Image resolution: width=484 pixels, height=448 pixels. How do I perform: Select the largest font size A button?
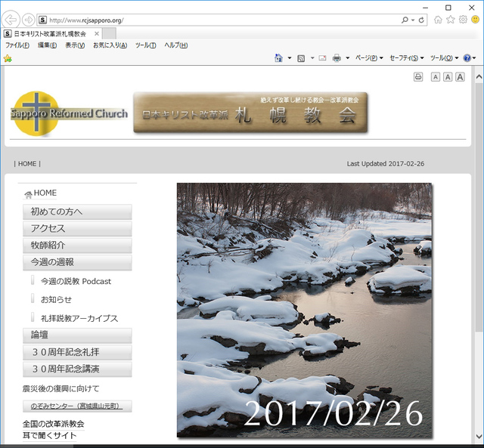(460, 77)
